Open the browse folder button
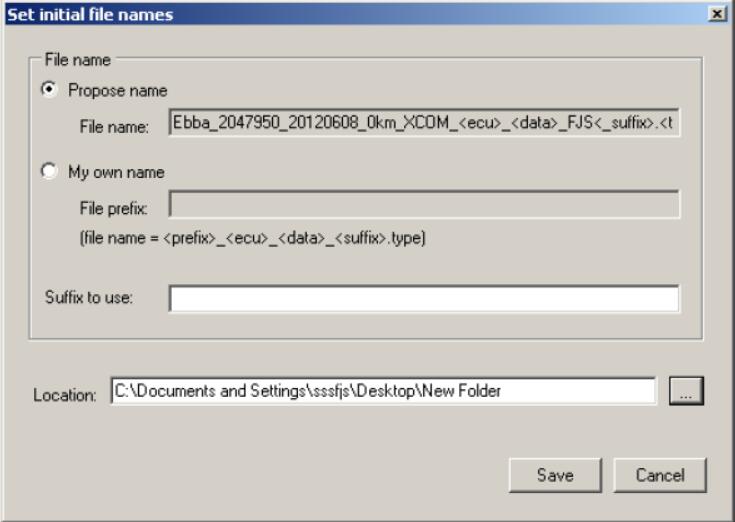Viewport: 735px width, 522px height. click(686, 391)
